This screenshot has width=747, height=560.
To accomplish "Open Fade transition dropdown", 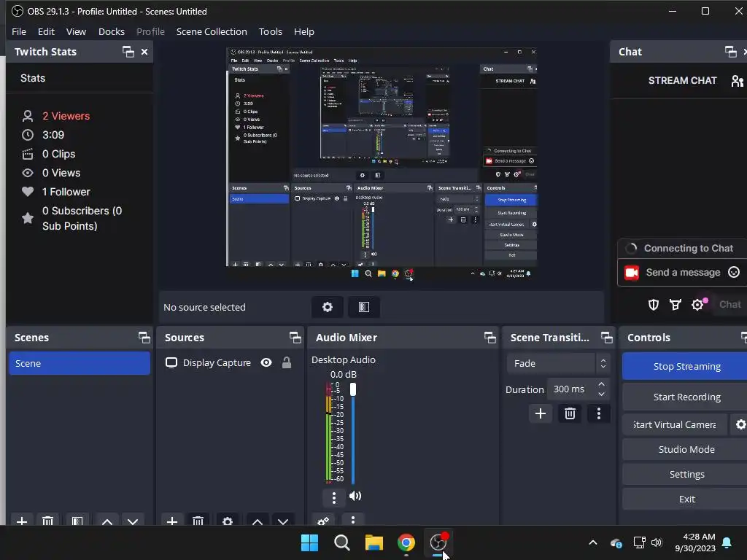I will 558,363.
